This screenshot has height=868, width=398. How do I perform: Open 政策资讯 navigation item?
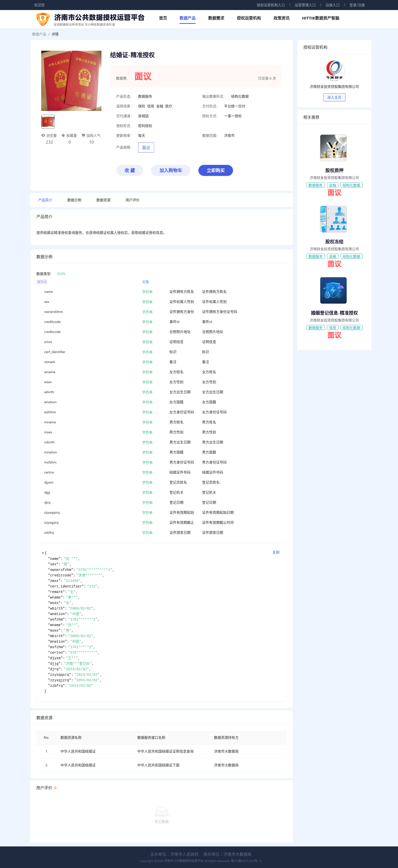(282, 18)
